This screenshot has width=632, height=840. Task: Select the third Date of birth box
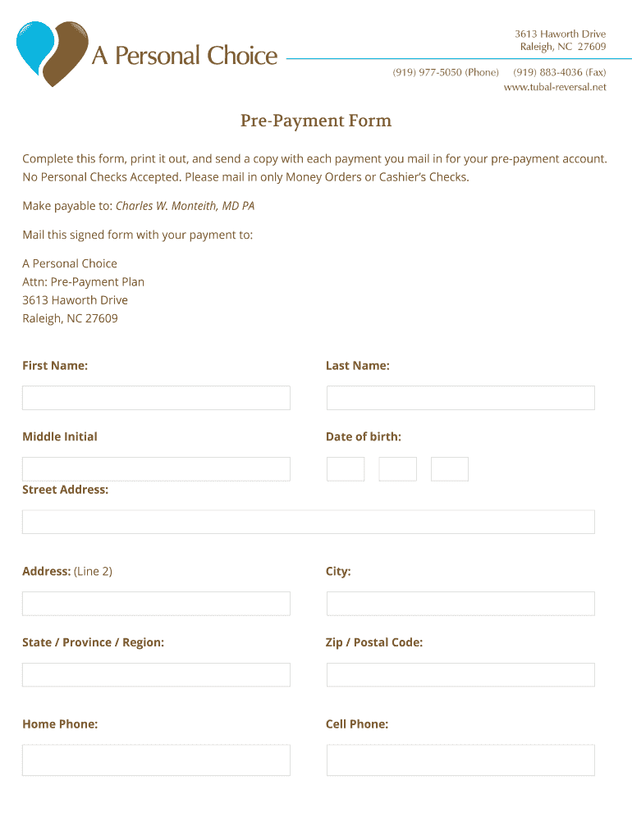point(449,469)
